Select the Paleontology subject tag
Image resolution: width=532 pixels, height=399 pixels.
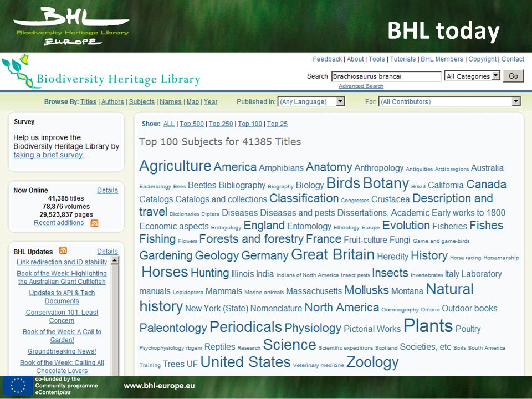tap(173, 328)
